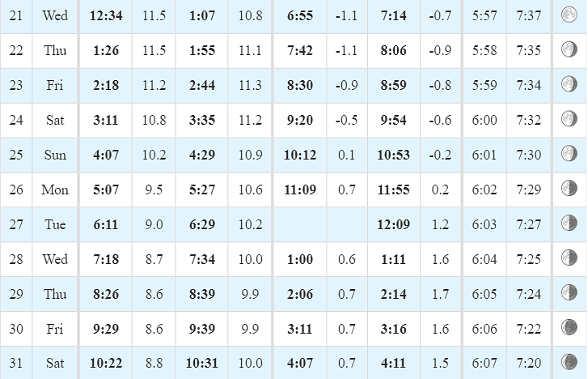
Task: Select the 10:12 low tide time
Action: pos(300,155)
